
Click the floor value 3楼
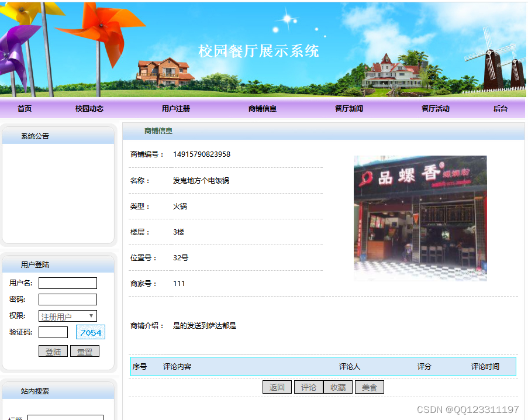(x=179, y=232)
